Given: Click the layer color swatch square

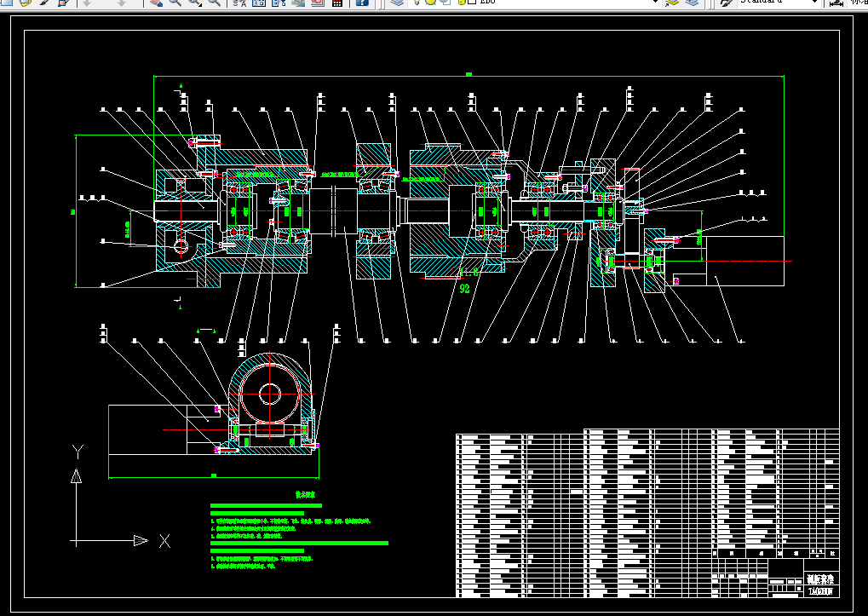Looking at the screenshot, I should point(472,2).
